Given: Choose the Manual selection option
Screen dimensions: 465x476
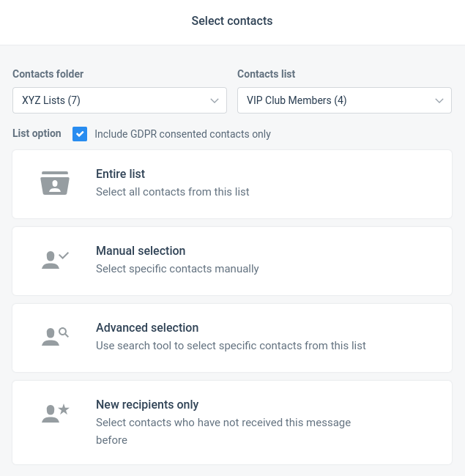Looking at the screenshot, I should (x=232, y=261).
